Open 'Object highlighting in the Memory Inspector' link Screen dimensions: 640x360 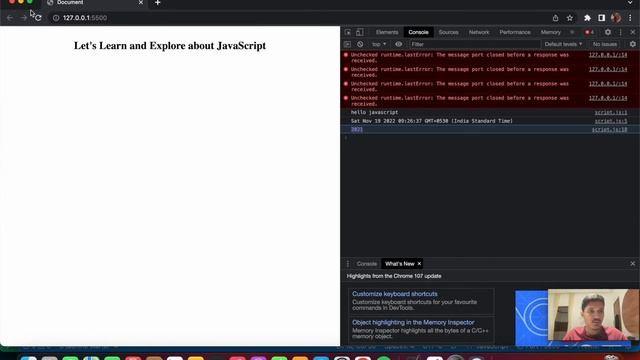[x=413, y=322]
